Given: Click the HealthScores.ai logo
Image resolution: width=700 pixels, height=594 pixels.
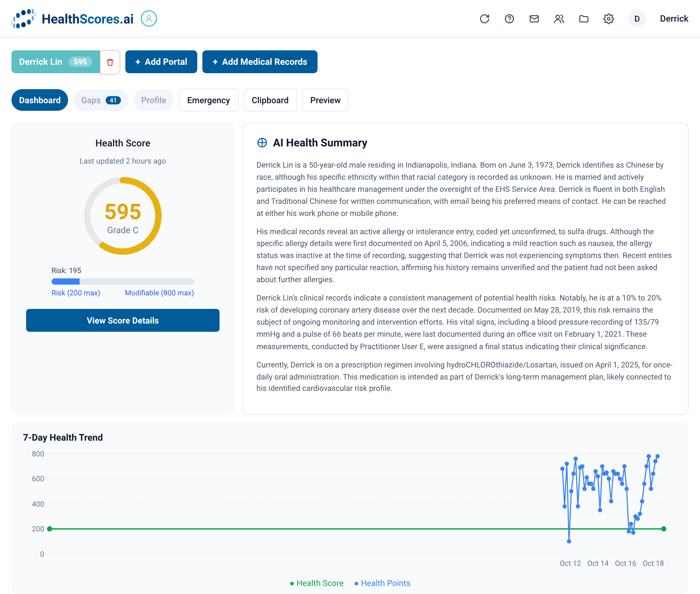Looking at the screenshot, I should tap(73, 19).
